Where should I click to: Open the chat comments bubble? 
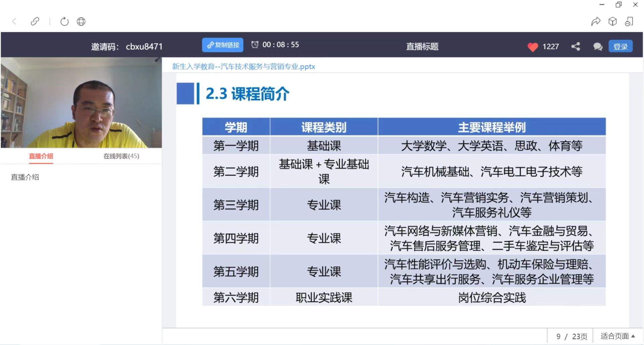tap(598, 47)
